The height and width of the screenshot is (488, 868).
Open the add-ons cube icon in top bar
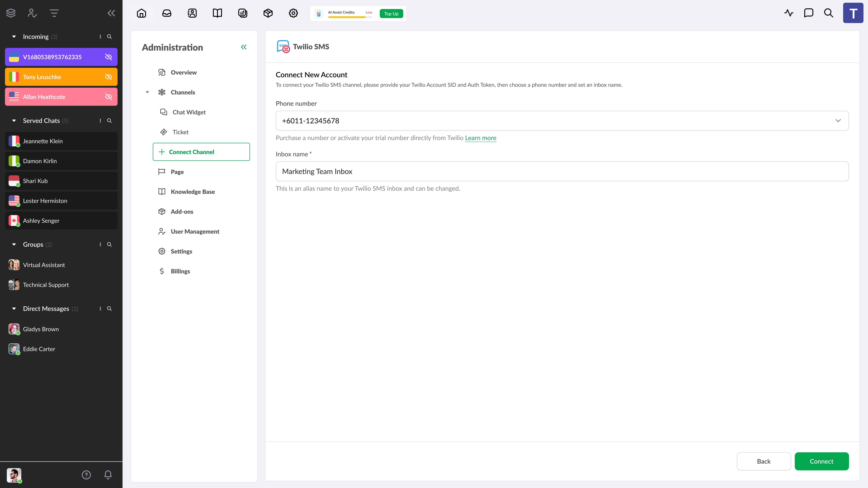click(268, 13)
